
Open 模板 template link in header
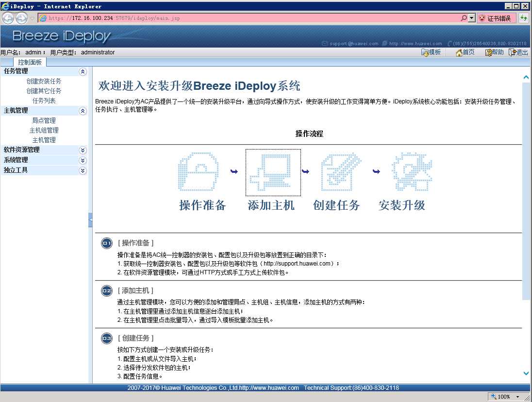431,52
